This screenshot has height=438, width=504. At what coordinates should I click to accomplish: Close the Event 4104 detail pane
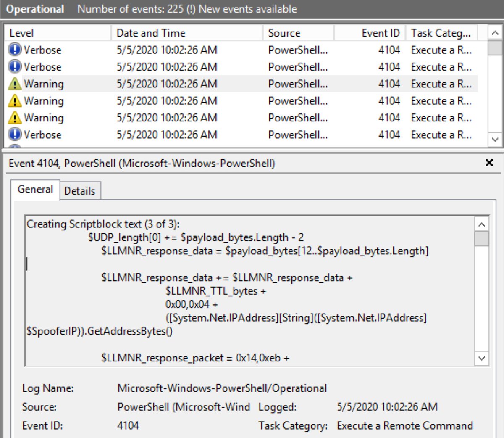coord(489,163)
